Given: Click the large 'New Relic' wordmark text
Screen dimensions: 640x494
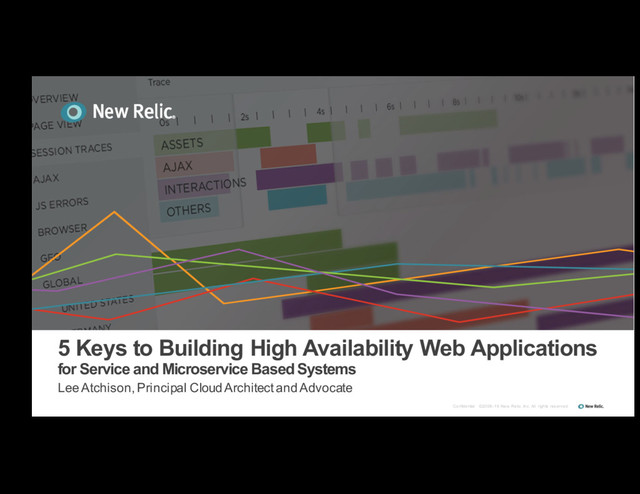Looking at the screenshot, I should coord(134,111).
